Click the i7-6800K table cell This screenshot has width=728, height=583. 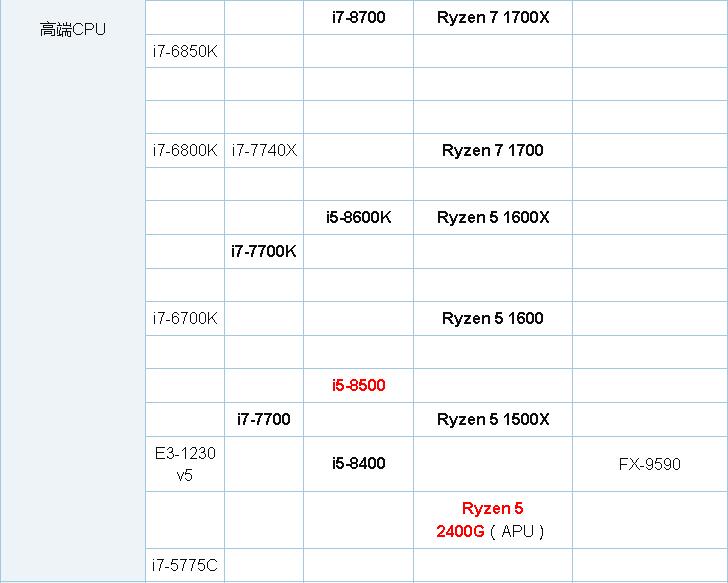tap(184, 150)
